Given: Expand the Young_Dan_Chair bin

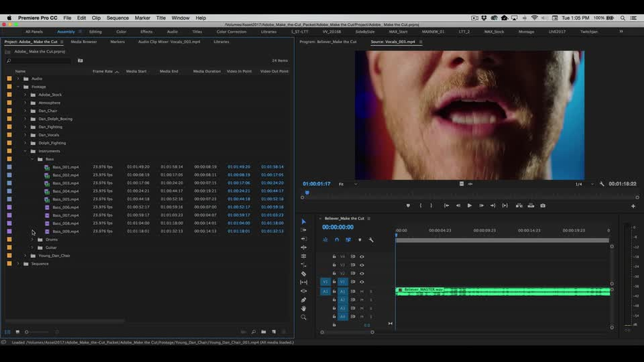Looking at the screenshot, I should (25, 256).
